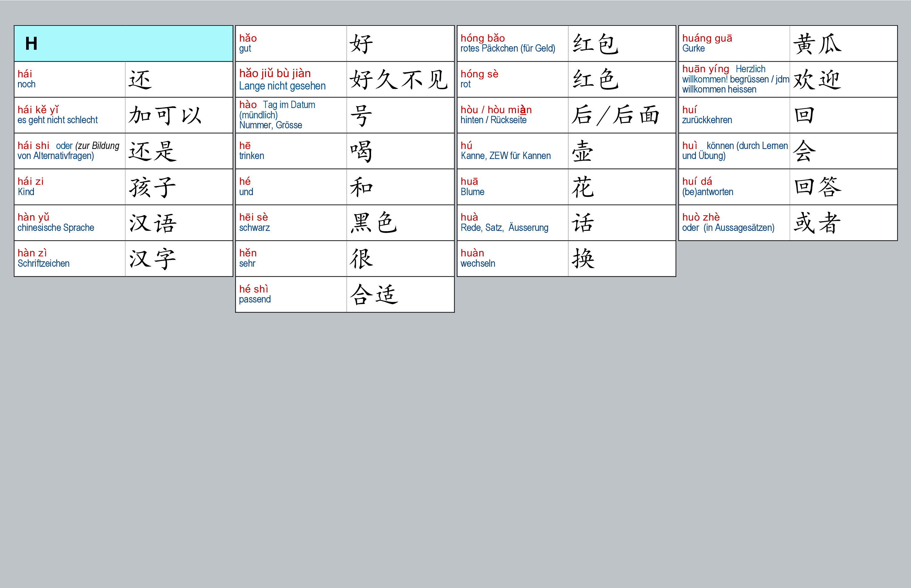Click the cyan H header cell

[x=123, y=43]
